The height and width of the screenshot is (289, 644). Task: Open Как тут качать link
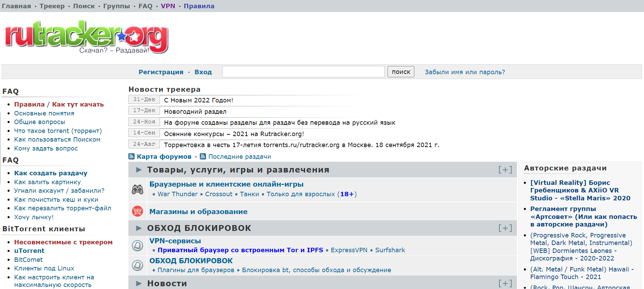point(78,104)
